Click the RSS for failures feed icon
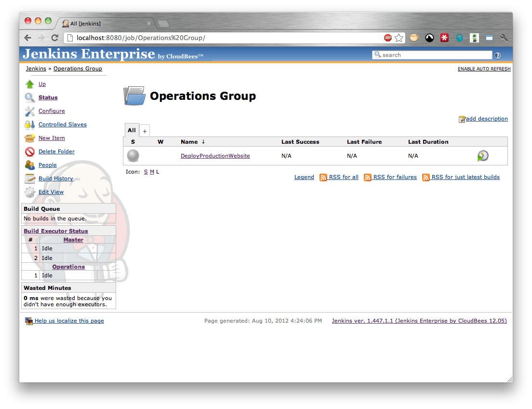This screenshot has width=532, height=409. tap(368, 177)
